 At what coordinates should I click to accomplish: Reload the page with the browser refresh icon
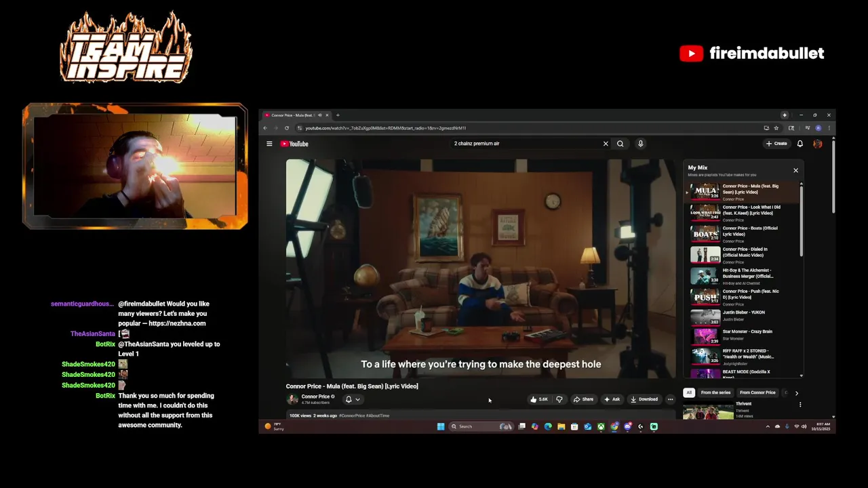tap(287, 128)
